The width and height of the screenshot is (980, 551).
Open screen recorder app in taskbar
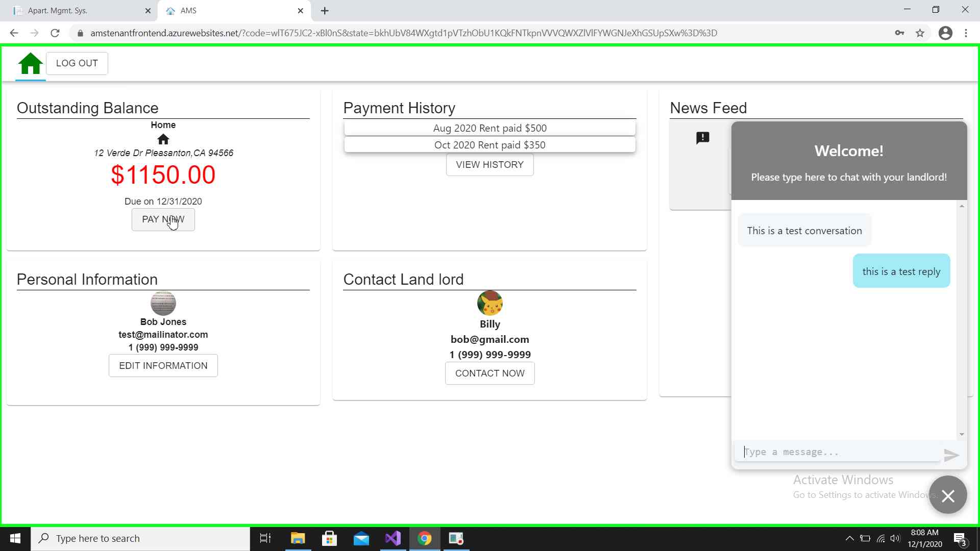click(x=456, y=538)
